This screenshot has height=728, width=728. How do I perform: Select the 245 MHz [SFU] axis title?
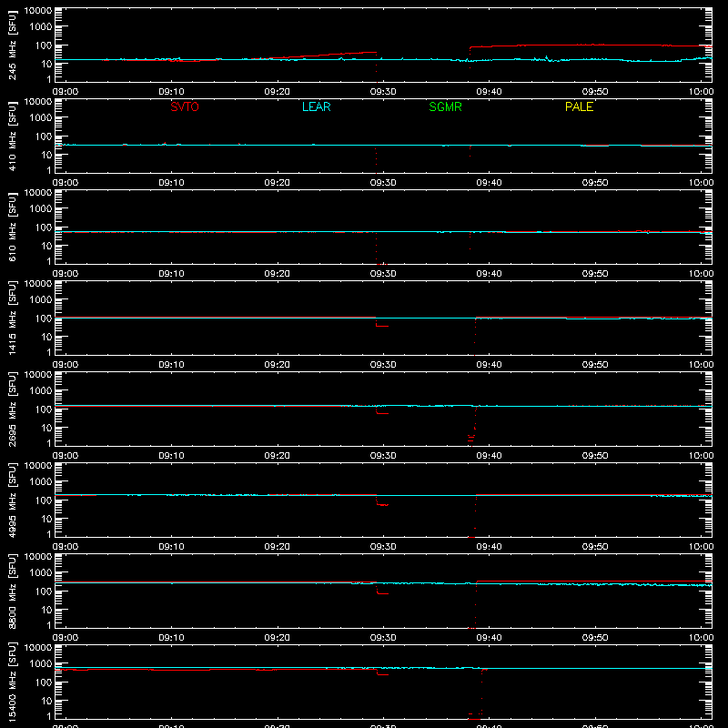(x=12, y=45)
